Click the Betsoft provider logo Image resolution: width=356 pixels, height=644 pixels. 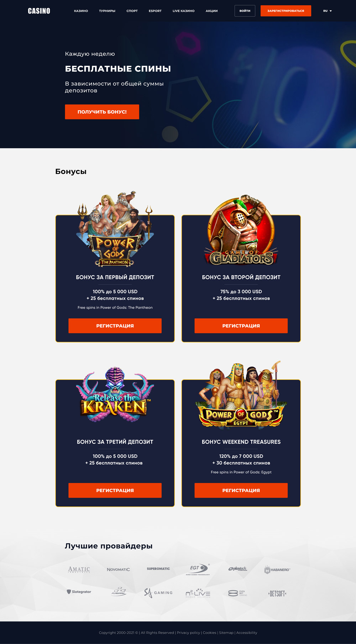click(x=277, y=593)
